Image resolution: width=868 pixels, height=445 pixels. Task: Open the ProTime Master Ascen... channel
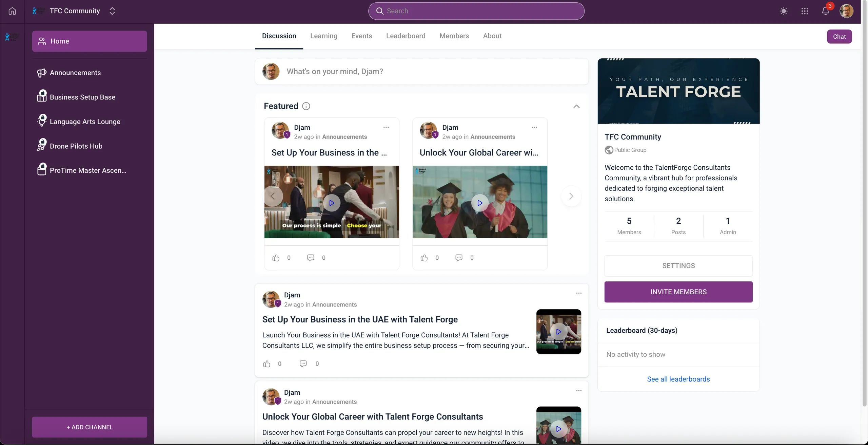tap(90, 170)
